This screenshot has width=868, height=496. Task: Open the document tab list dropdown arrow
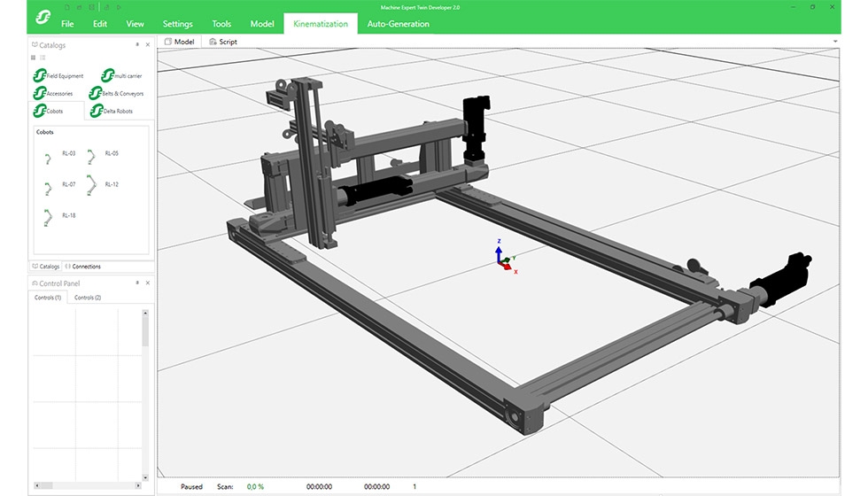pos(835,42)
